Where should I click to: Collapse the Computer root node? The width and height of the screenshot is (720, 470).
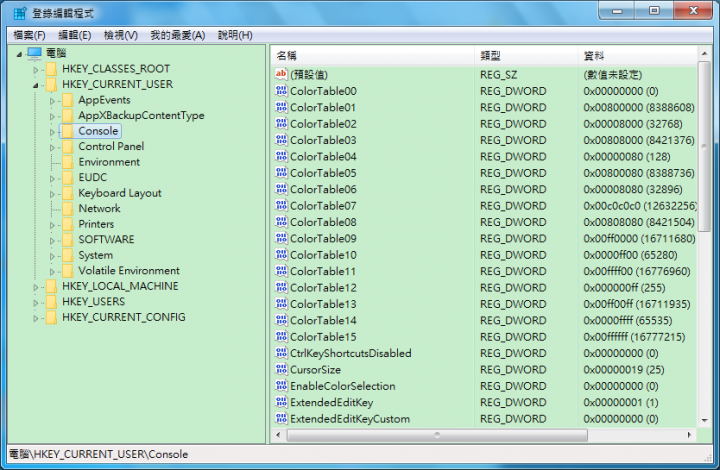19,55
